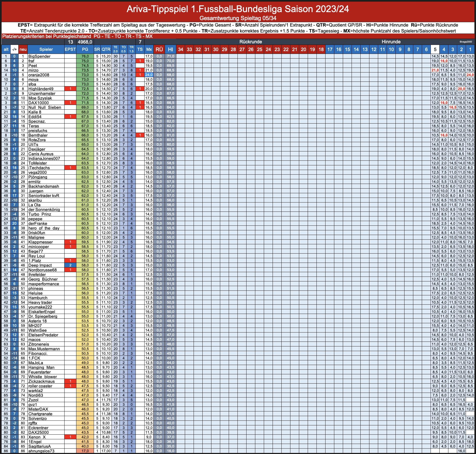The image size is (476, 454).
Task: Select player name 'Highländer49'
Action: (x=41, y=89)
